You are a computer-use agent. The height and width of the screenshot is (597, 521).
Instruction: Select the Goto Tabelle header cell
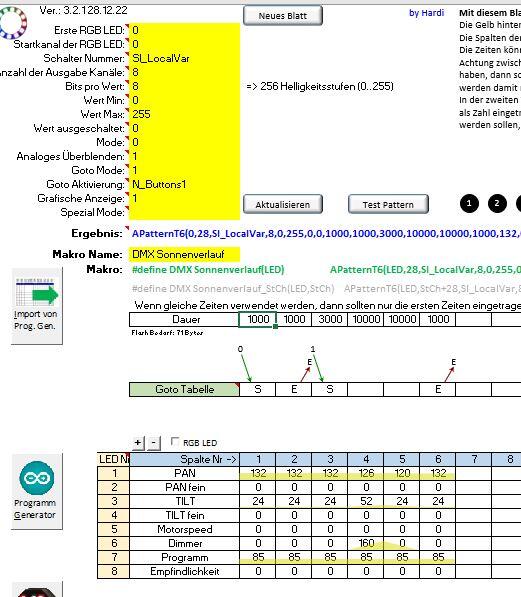pos(184,389)
